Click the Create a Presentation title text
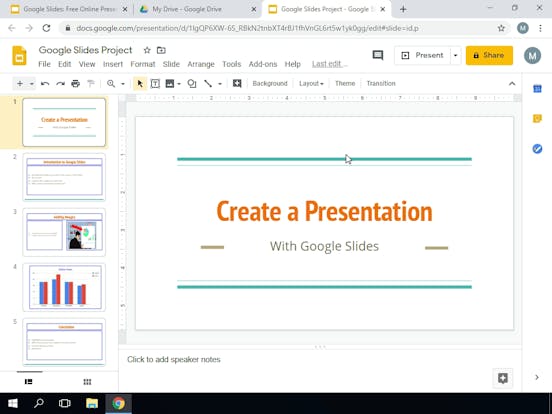 click(324, 211)
